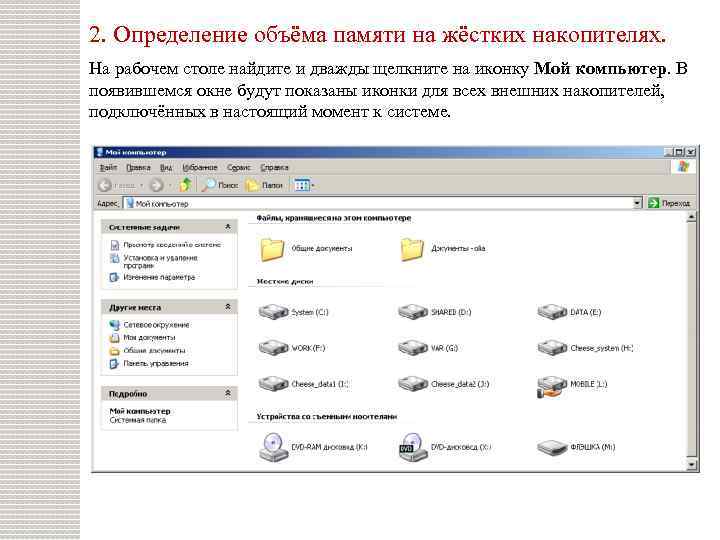Screen dimensions: 720x540
Task: Open the Документы - olia folder icon
Action: point(412,249)
